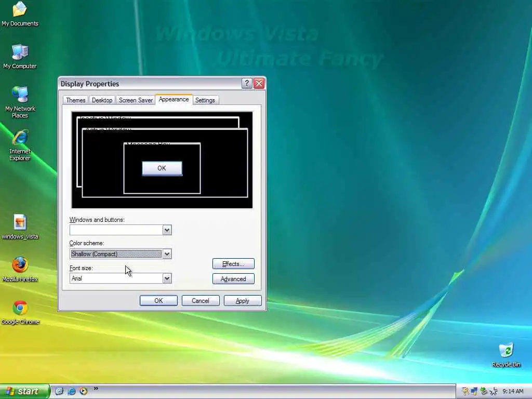Open the Font size dropdown arrow
Viewport: 532px width, 399px height.
click(167, 278)
